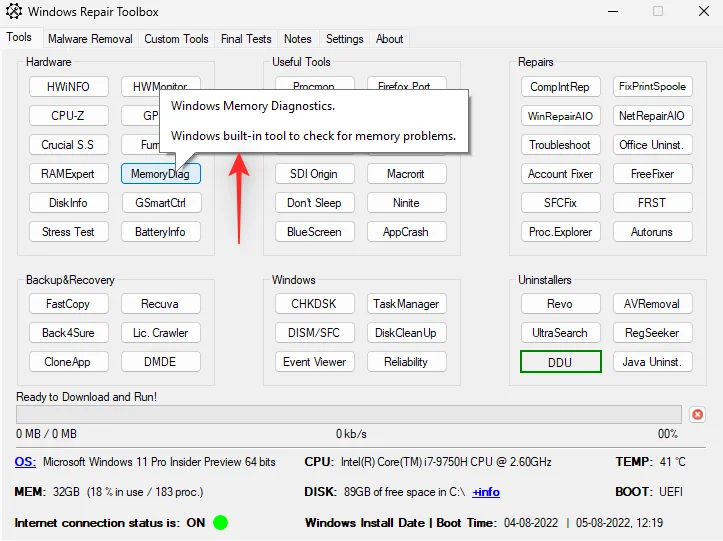This screenshot has height=541, width=723.
Task: Open the Custom Tools tab
Action: (176, 39)
